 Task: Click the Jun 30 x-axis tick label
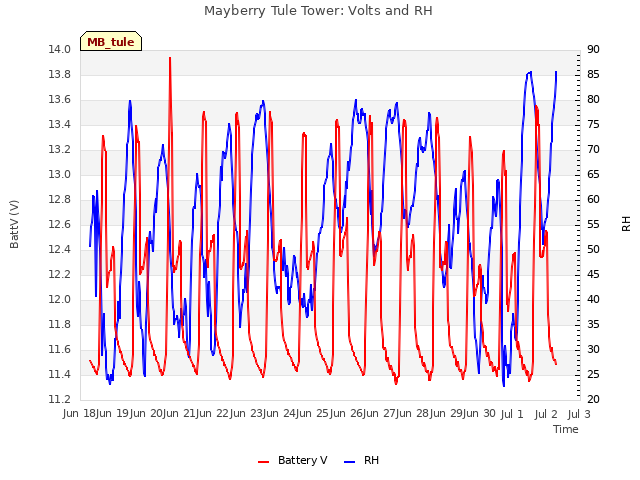(480, 413)
